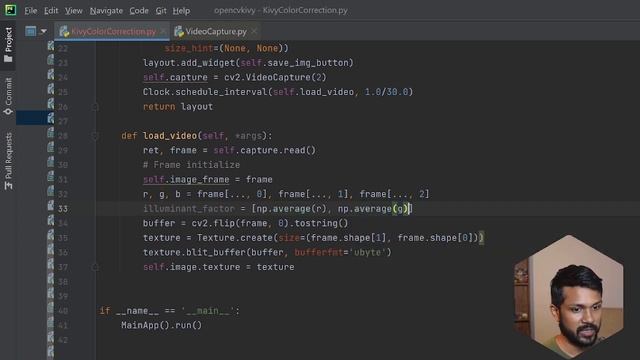Collapse the fold marker at line 26
This screenshot has width=640, height=360.
click(x=95, y=107)
